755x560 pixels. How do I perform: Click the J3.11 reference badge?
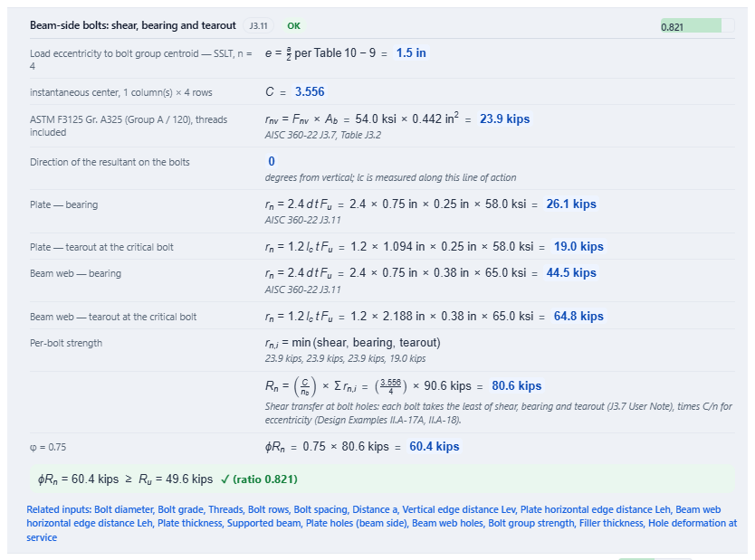click(258, 25)
